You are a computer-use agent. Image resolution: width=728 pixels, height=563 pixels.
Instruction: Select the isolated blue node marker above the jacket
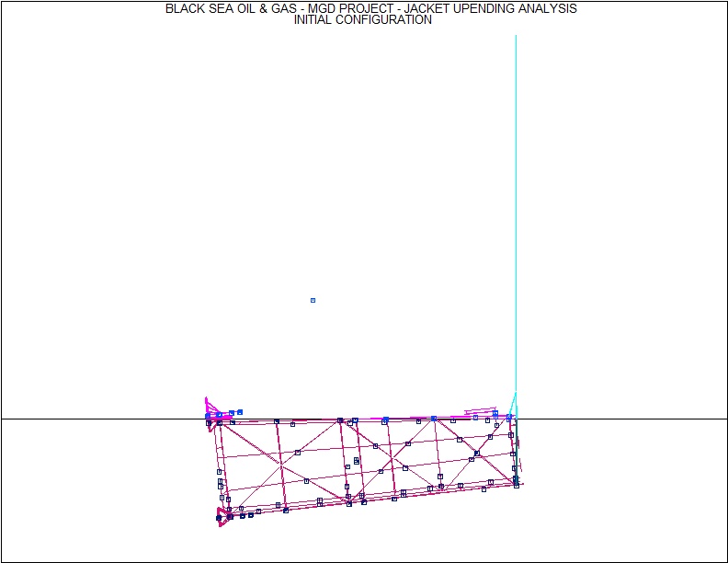point(313,300)
